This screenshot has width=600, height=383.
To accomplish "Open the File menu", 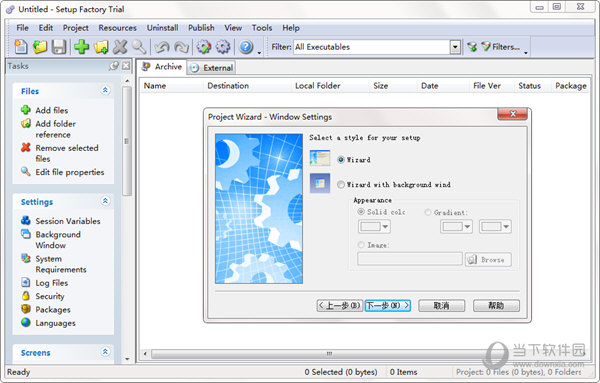I will (x=22, y=28).
